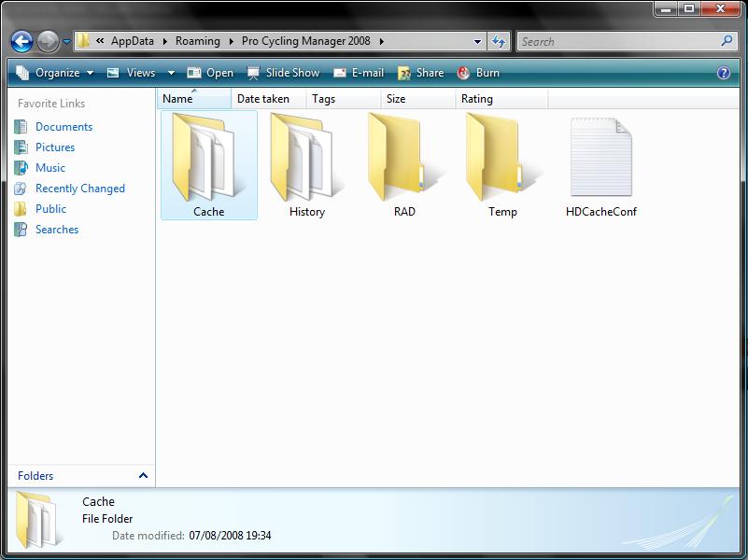Click the Back navigation arrow
The width and height of the screenshot is (748, 560).
coord(21,41)
